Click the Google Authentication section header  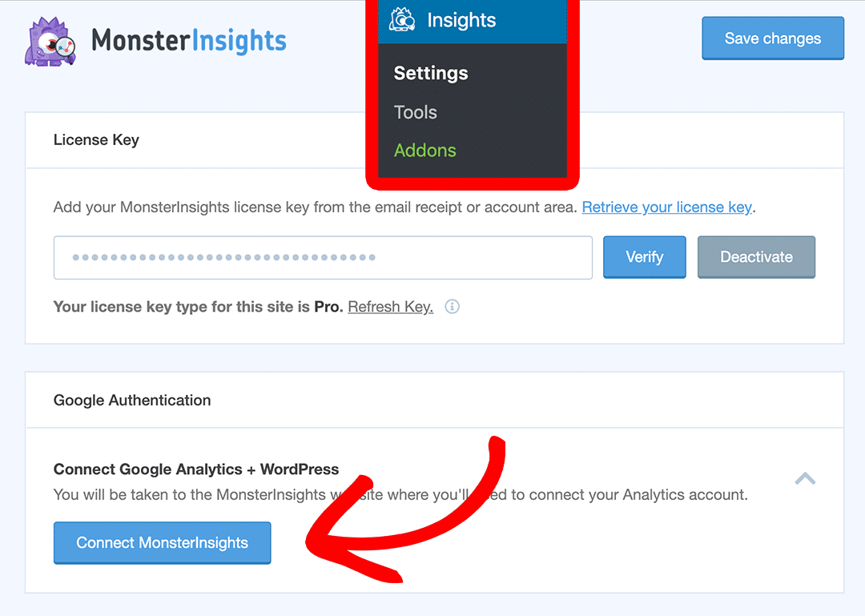pyautogui.click(x=132, y=401)
